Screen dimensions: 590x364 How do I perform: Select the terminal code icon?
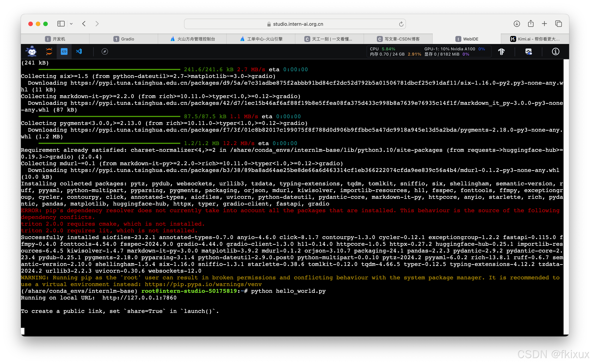click(64, 51)
